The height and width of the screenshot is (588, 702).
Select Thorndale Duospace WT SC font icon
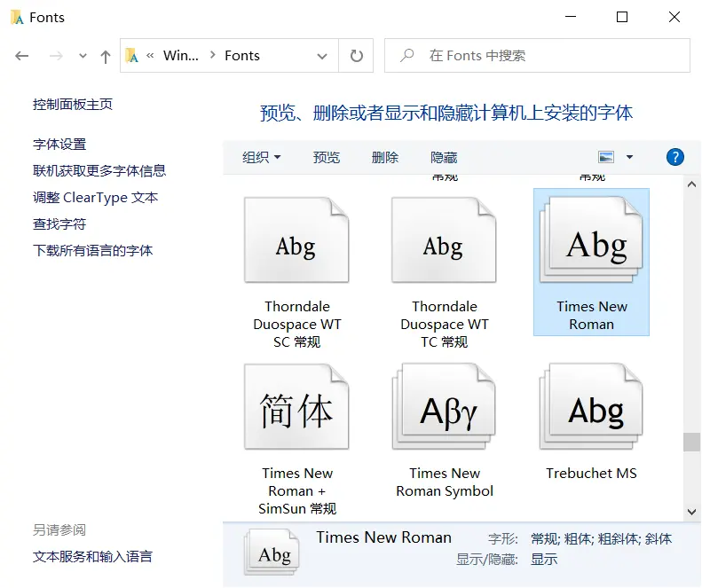pyautogui.click(x=296, y=239)
